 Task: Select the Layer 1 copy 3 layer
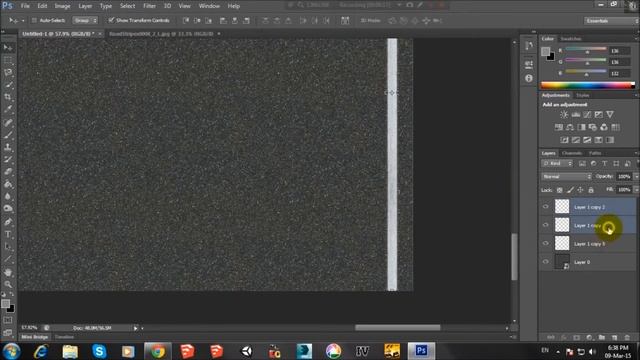[x=587, y=243]
